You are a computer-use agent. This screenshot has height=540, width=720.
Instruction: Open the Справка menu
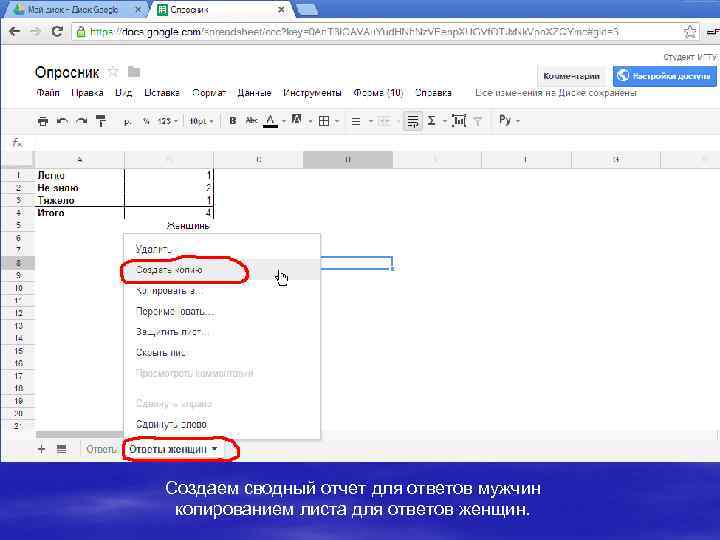click(x=433, y=93)
